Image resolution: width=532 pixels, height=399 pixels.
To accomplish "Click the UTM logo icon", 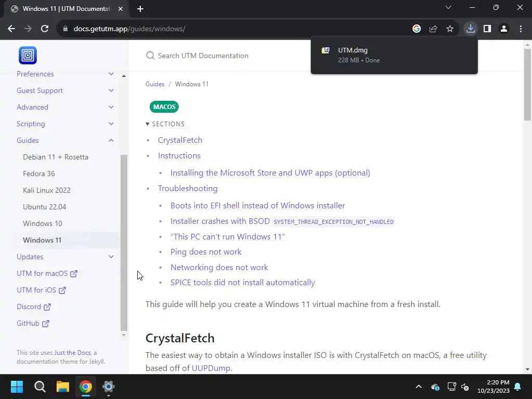I will tap(28, 55).
